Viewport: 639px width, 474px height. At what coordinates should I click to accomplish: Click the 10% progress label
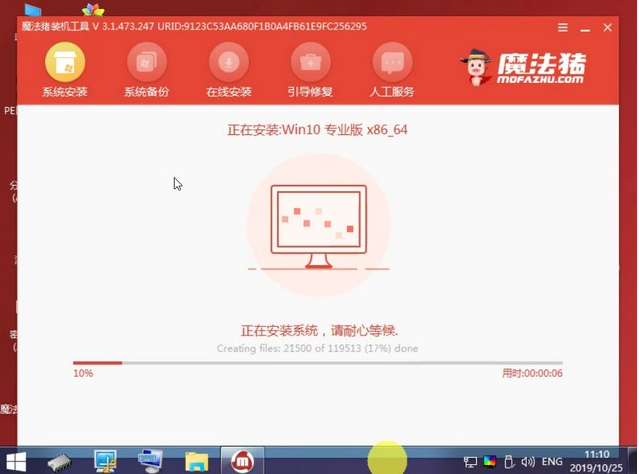click(x=83, y=373)
